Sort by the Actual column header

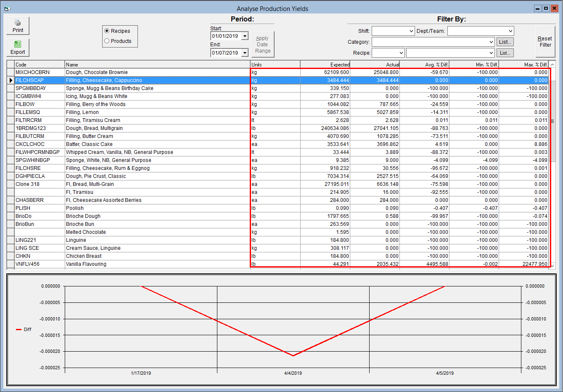tap(375, 64)
